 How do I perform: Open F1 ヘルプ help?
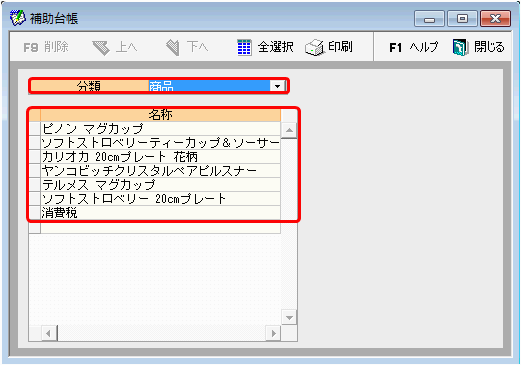(x=414, y=47)
